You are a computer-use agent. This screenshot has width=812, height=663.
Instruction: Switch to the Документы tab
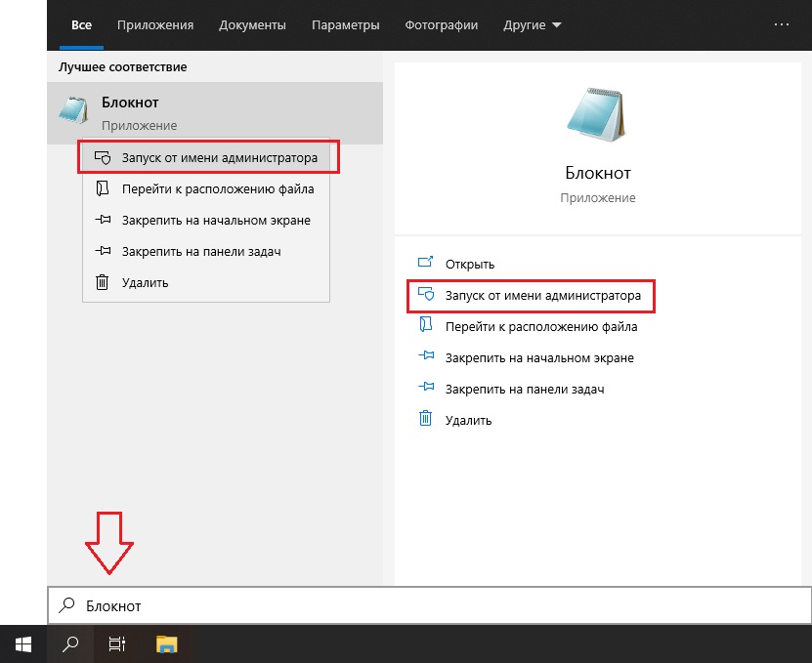[x=252, y=24]
